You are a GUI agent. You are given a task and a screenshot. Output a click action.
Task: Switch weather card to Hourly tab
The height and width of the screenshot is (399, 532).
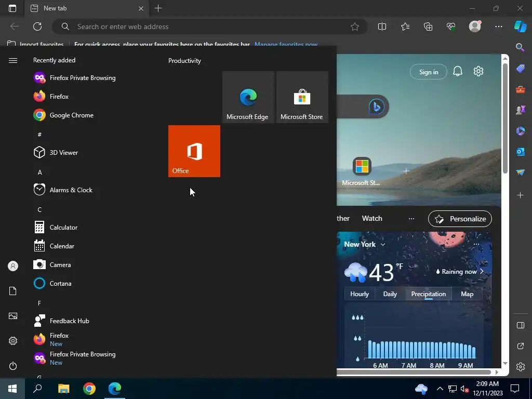(360, 294)
